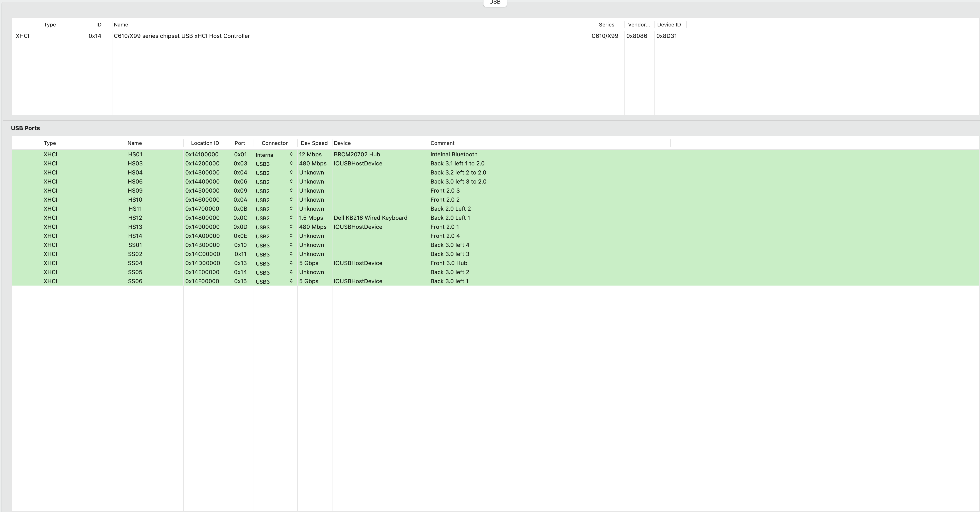The height and width of the screenshot is (512, 980).
Task: Open the Connector dropdown for HS12
Action: tap(275, 218)
